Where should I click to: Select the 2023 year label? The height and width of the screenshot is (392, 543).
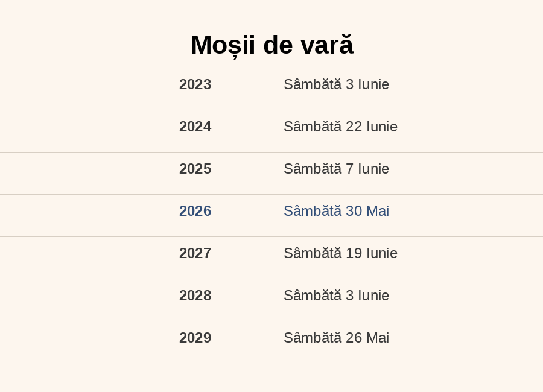click(195, 84)
